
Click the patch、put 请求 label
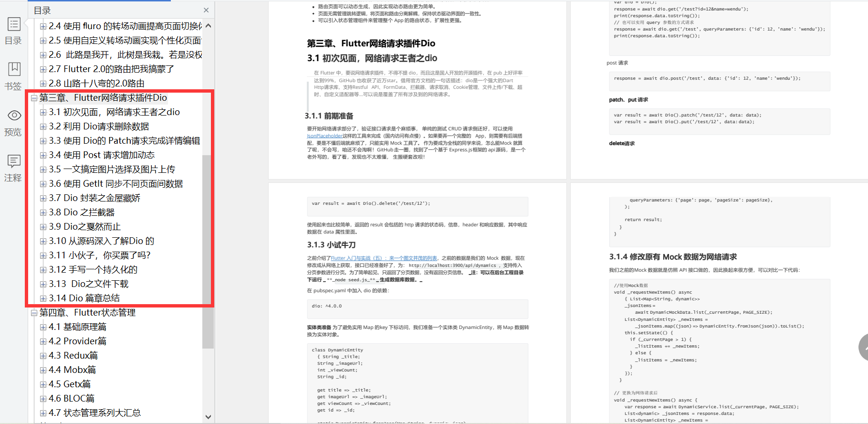(628, 100)
